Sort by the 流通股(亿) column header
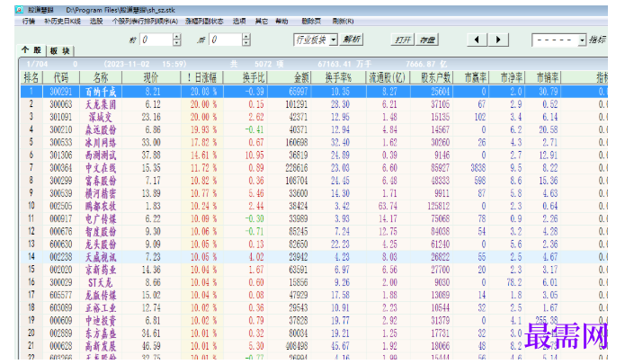The image size is (625, 364). 388,77
